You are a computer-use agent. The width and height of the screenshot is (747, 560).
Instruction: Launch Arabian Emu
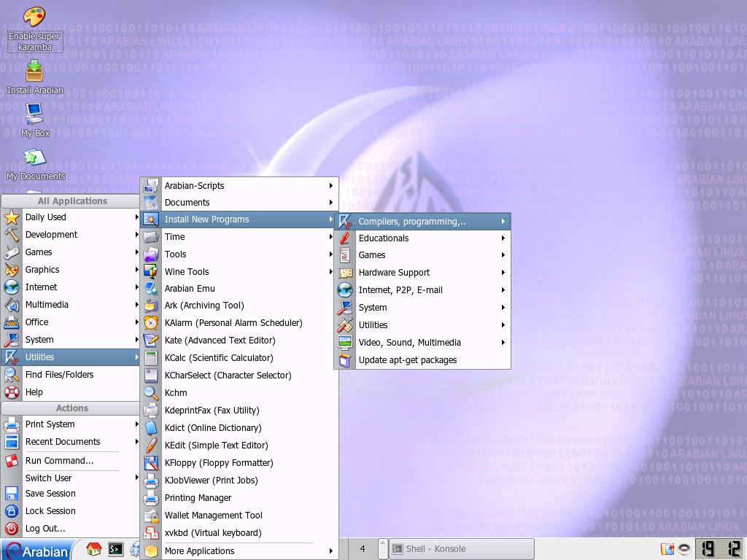click(x=239, y=289)
